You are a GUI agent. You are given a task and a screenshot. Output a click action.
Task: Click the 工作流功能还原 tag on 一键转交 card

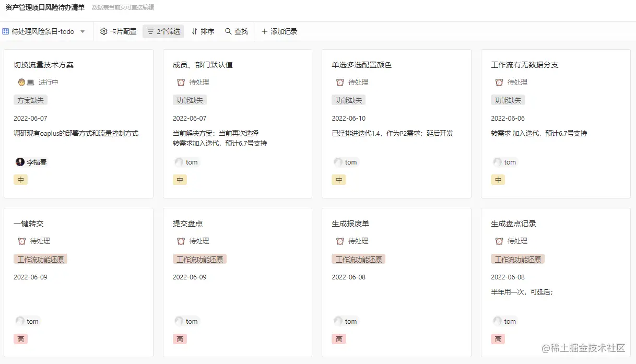[x=40, y=259]
